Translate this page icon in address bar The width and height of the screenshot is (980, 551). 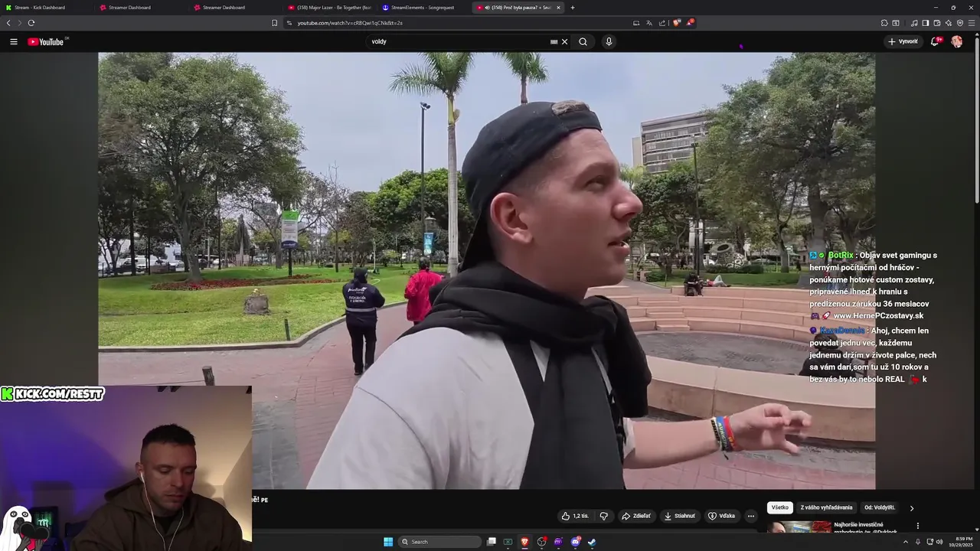(649, 23)
